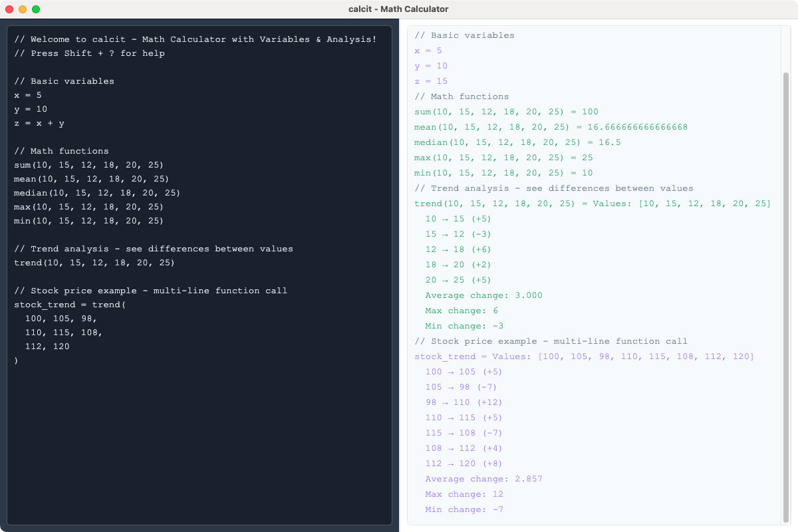Click the green zoom traffic light button

tap(36, 9)
